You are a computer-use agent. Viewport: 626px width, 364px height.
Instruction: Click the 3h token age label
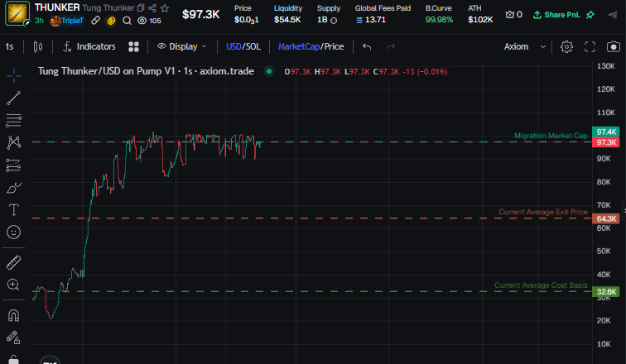(39, 21)
